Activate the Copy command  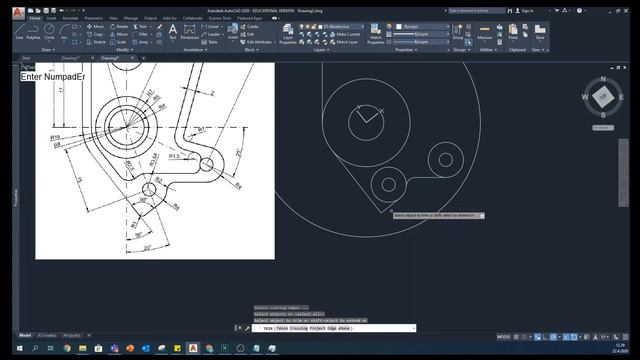click(x=95, y=34)
